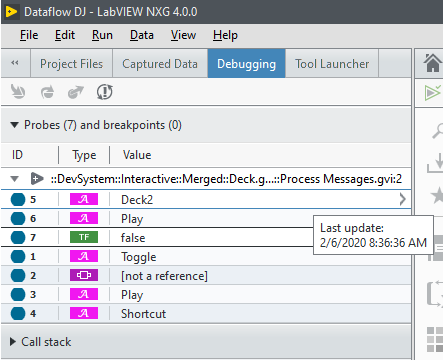Viewport: 443px width, 360px height.
Task: Toggle probe 4 blue indicator
Action: [18, 313]
